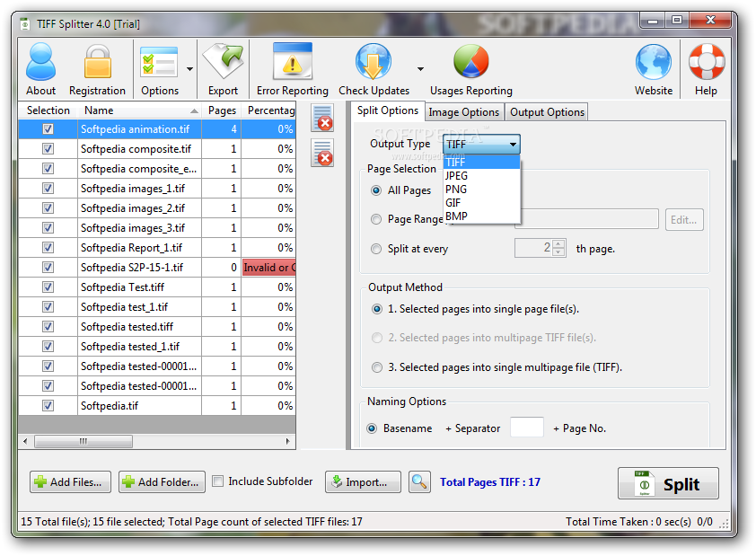
Task: Select the Softpedia tested_1.tif row
Action: 157,347
